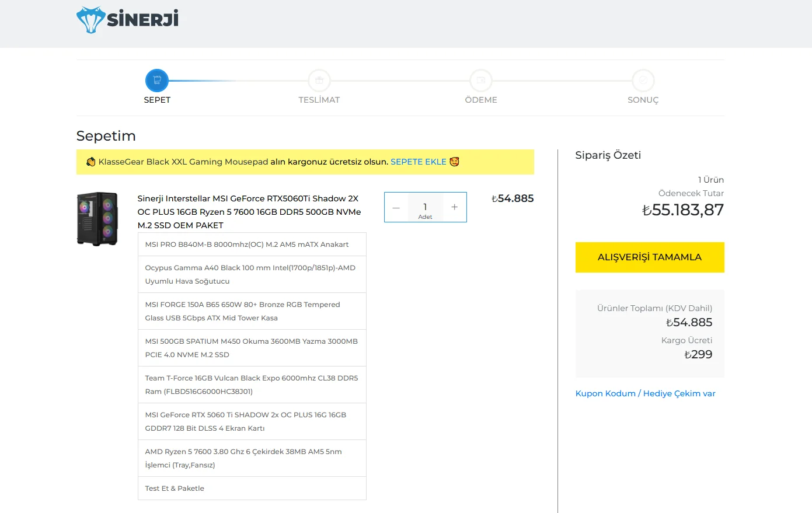
Task: Click the Kargo Ücreti ₺299 value
Action: coord(698,354)
